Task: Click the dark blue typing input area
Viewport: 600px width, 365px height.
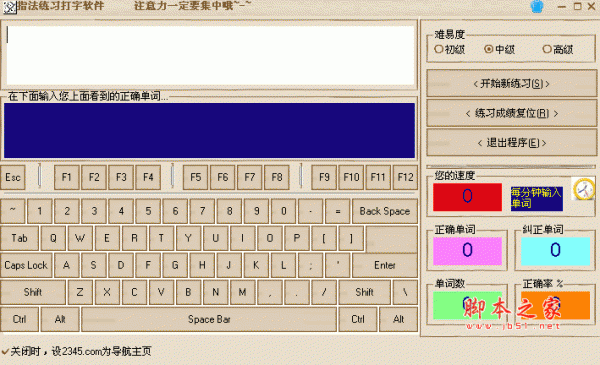Action: [209, 130]
